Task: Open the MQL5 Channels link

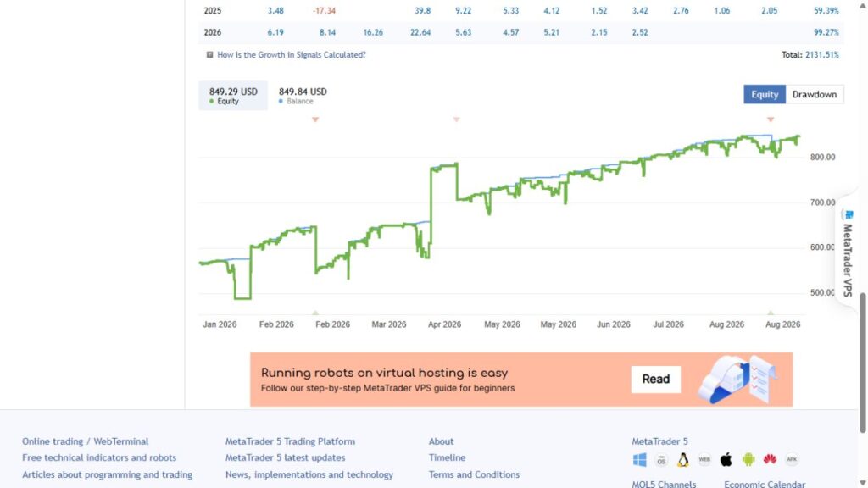Action: (664, 484)
